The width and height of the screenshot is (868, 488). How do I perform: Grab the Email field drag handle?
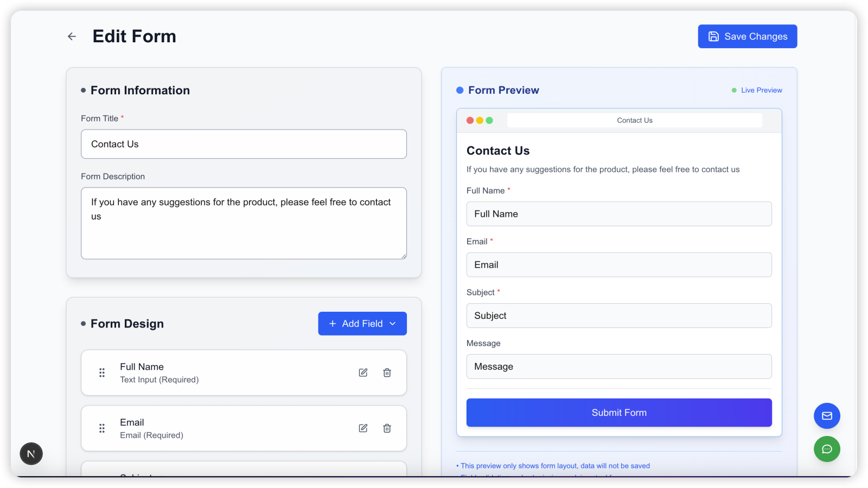point(102,428)
